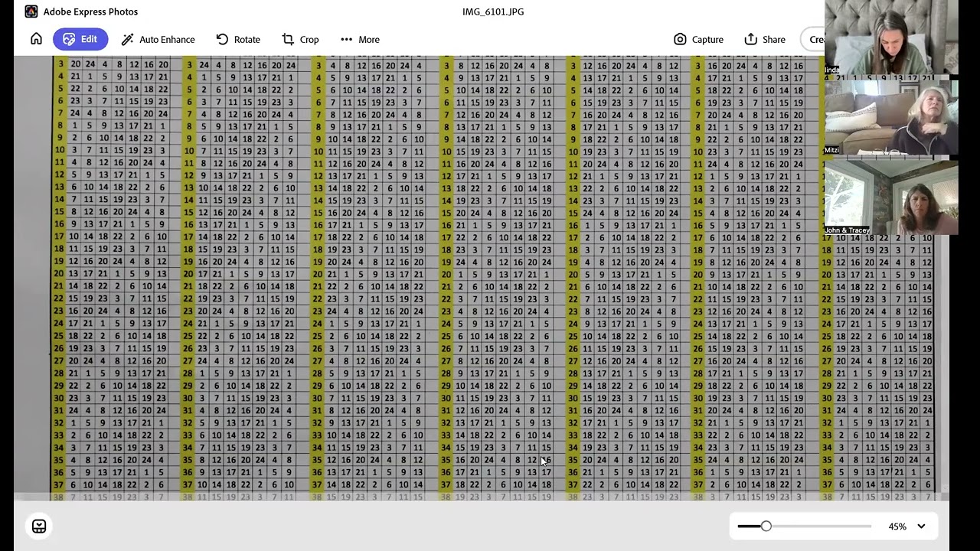
Task: Click the Adobe Express Photos window title
Action: [90, 11]
